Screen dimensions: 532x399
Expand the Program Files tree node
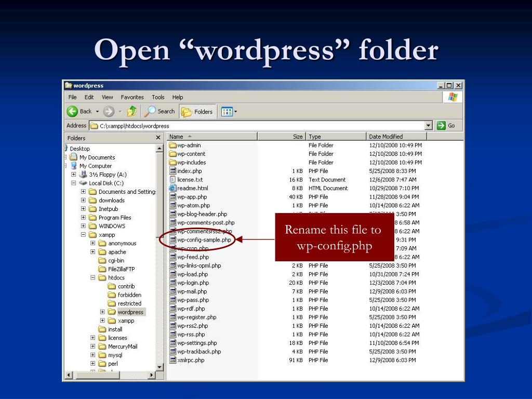pos(83,218)
